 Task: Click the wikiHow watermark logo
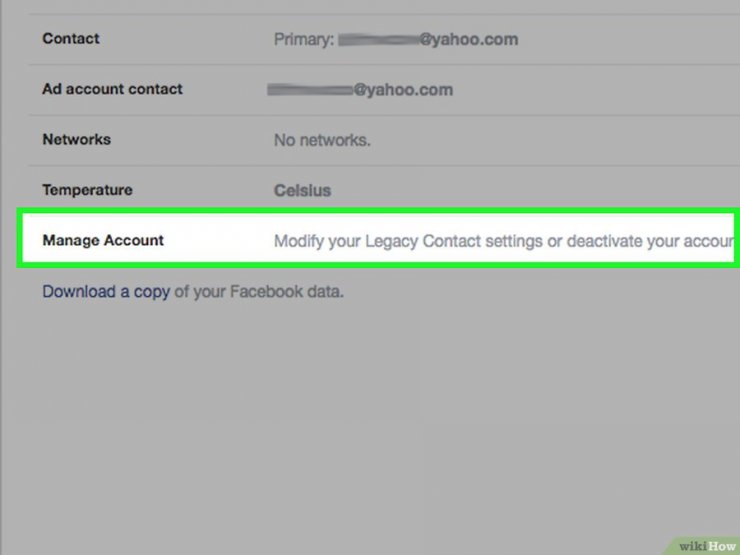pos(707,546)
